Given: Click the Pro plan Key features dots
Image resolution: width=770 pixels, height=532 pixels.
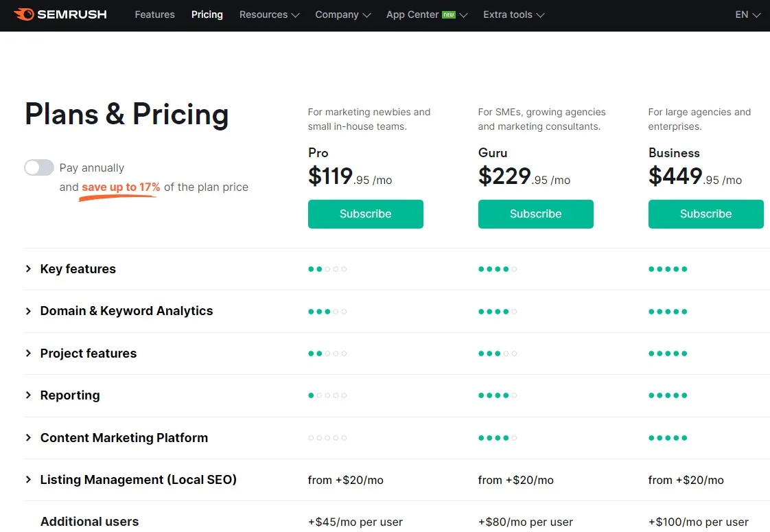Looking at the screenshot, I should click(327, 268).
